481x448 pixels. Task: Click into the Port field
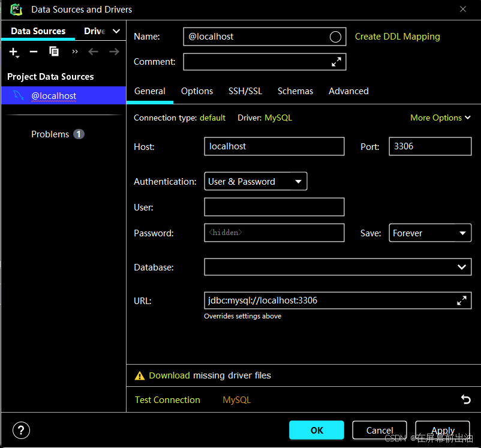430,146
